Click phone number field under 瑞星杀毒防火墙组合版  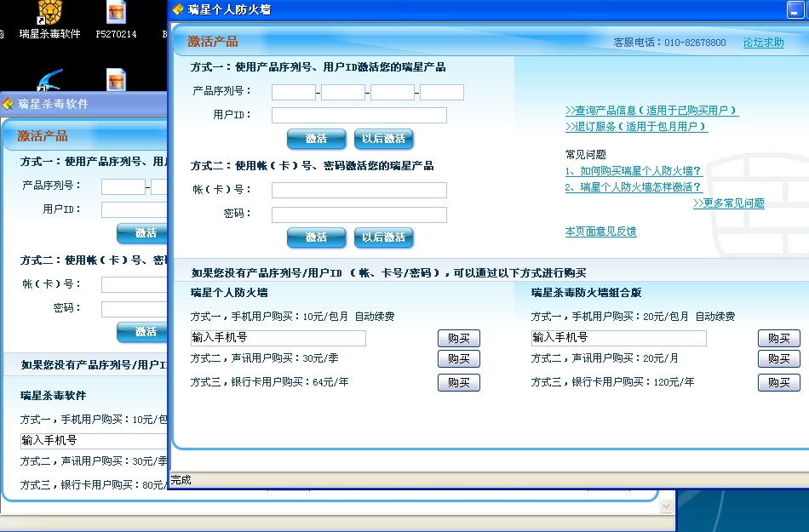(618, 338)
